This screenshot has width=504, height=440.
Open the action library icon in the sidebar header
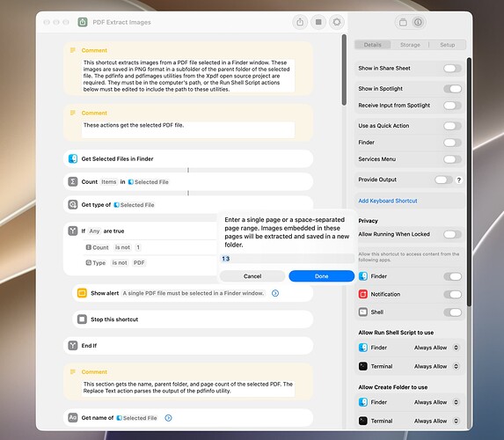[403, 22]
